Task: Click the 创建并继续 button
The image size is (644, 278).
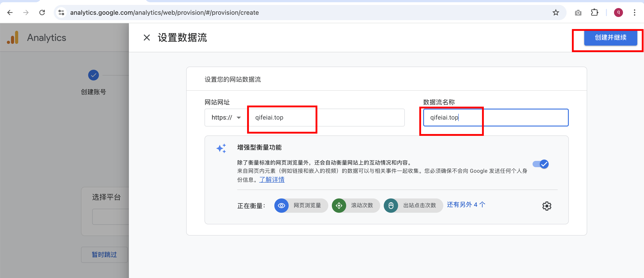Action: 610,38
